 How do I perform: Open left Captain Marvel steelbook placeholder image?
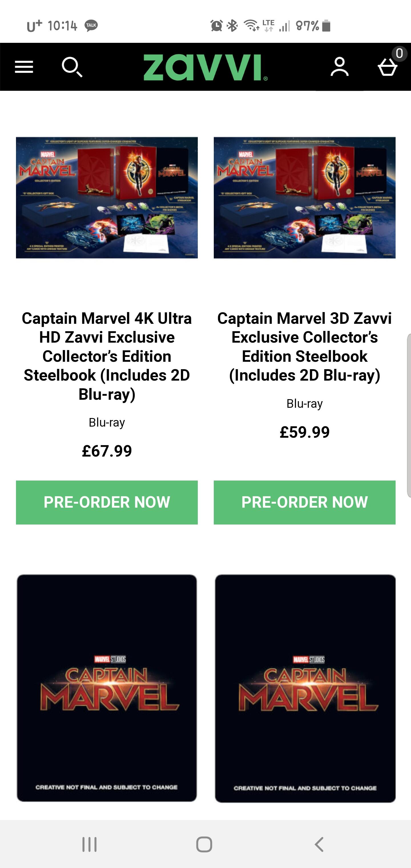click(x=107, y=688)
